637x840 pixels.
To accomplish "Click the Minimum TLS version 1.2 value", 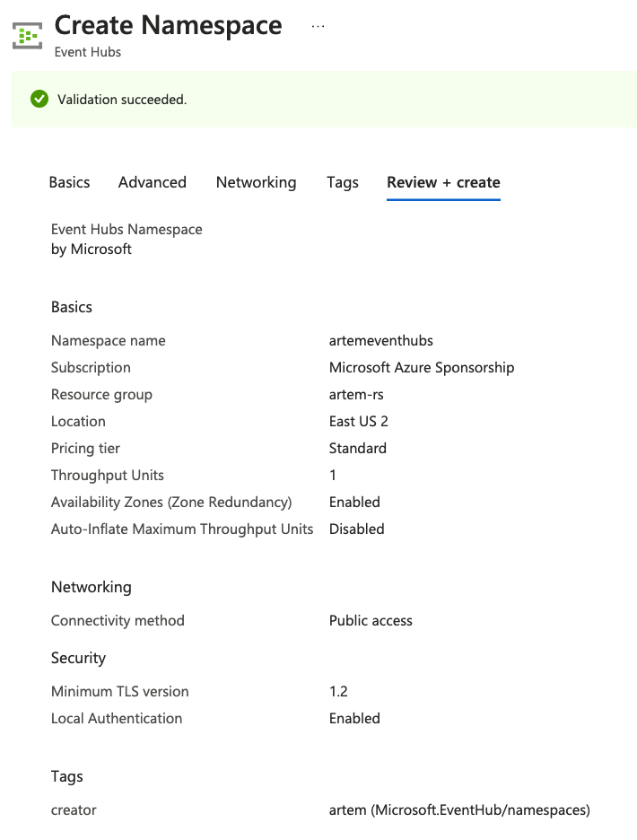I will point(338,692).
